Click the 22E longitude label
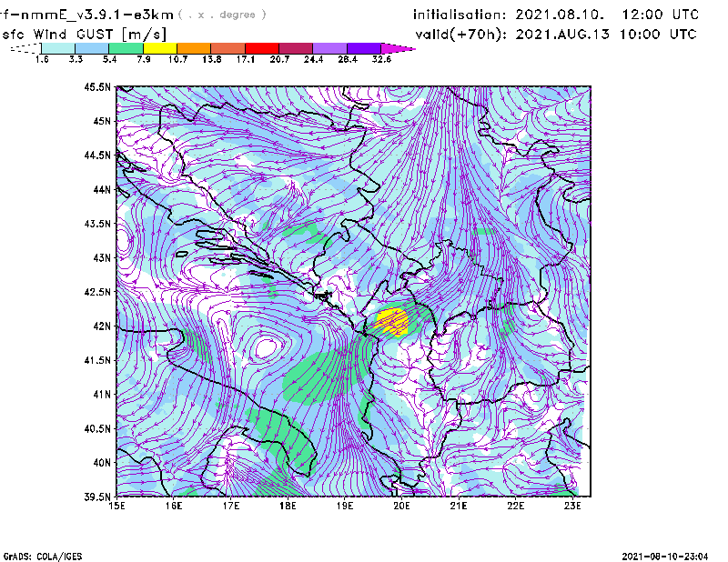 tap(515, 506)
